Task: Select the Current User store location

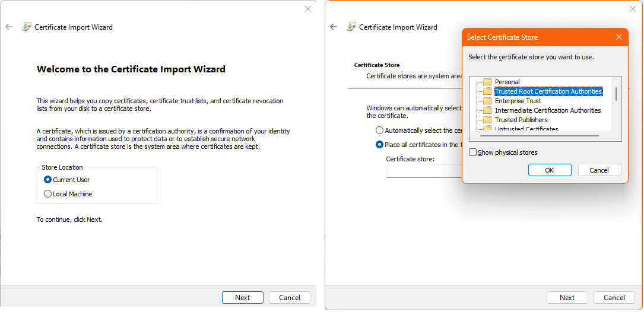Action: pos(48,180)
